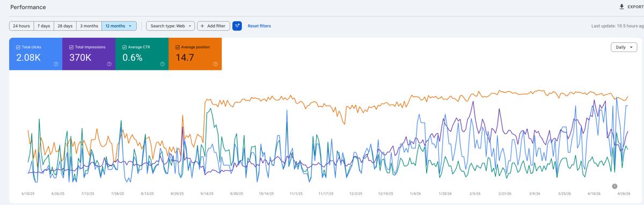644x205 pixels.
Task: Select the 7 days range
Action: tap(43, 26)
